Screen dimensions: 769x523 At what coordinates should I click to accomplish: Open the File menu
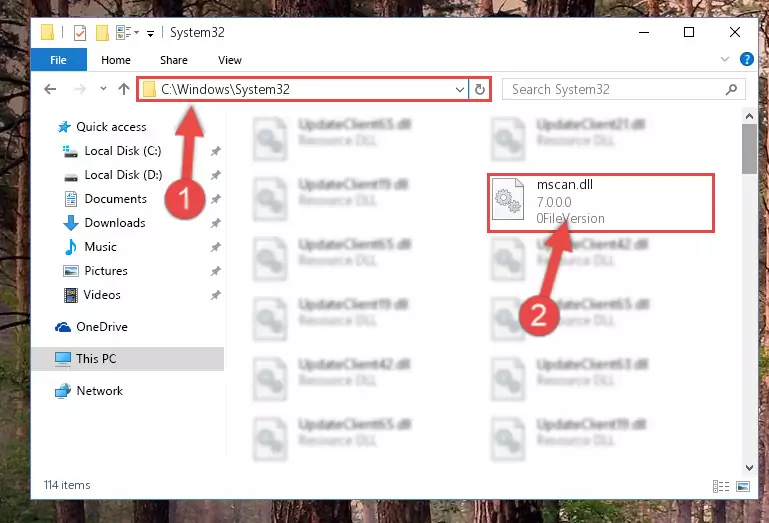(x=58, y=60)
